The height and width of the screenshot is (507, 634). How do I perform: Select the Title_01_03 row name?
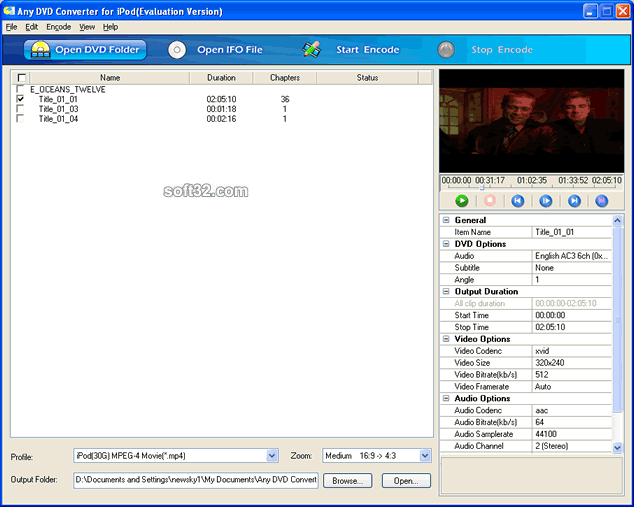tap(58, 109)
